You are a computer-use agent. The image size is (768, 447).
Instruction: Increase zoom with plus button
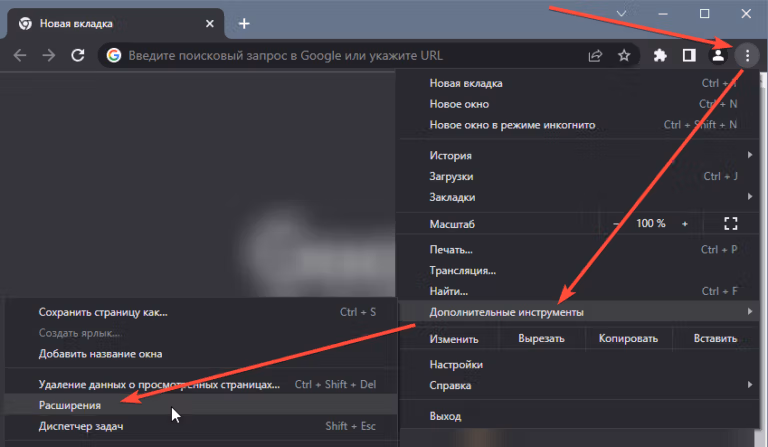(685, 224)
